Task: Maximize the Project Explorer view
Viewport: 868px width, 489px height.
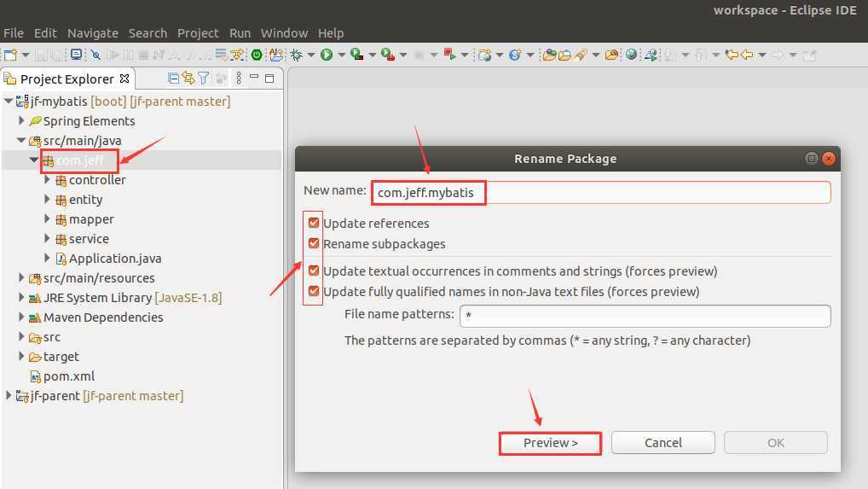Action: [269, 79]
